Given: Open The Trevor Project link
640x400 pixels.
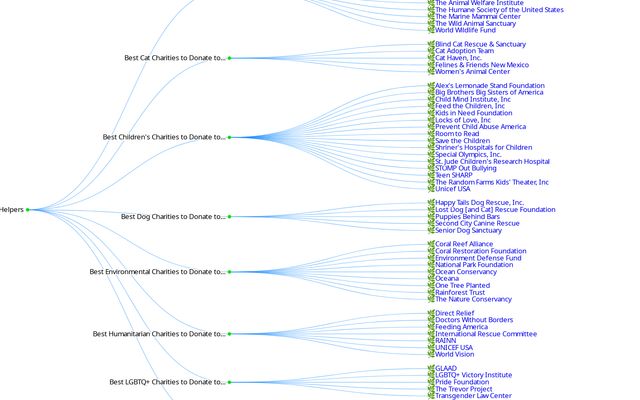Looking at the screenshot, I should click(x=464, y=389).
